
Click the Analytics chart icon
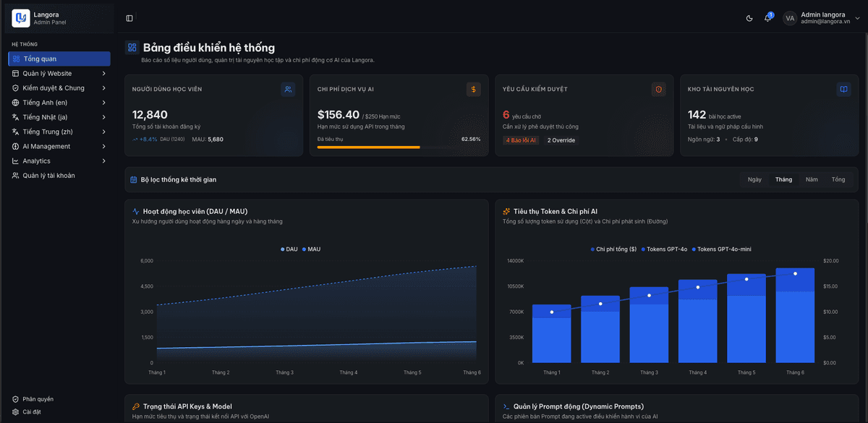click(x=16, y=161)
